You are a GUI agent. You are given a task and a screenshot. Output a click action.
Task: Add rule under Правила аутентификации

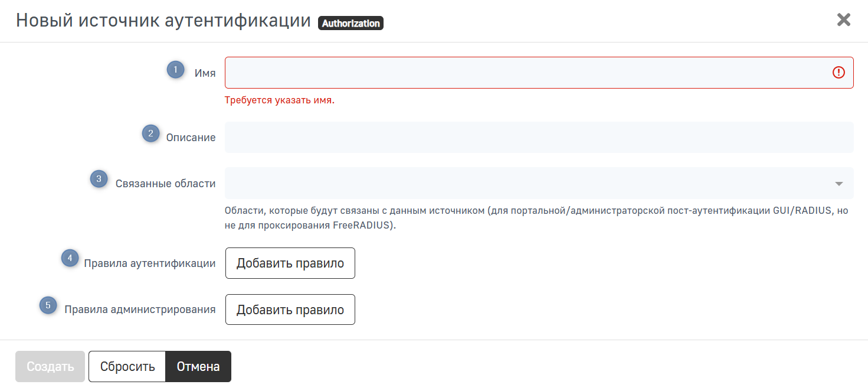click(x=290, y=263)
